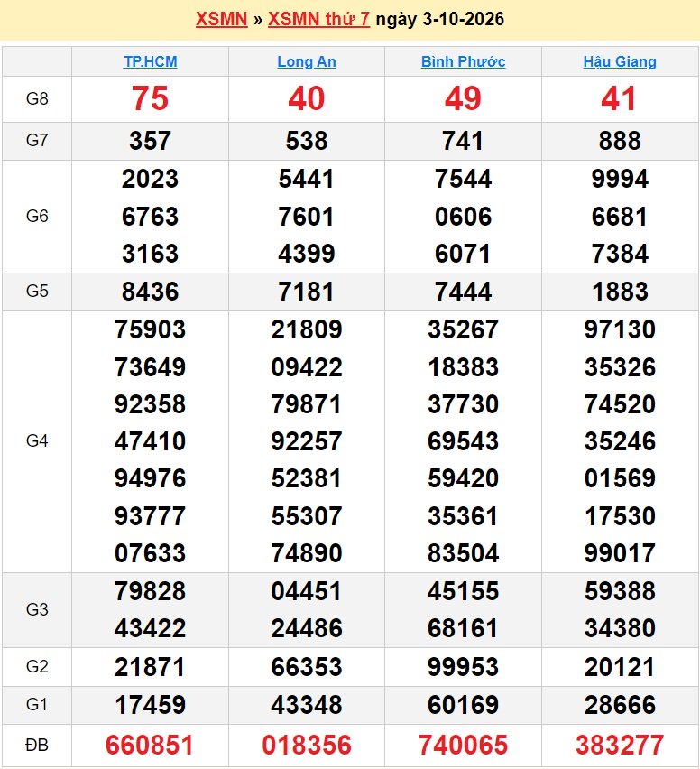Click G6 number 9994
700x769 pixels.
[620, 179]
